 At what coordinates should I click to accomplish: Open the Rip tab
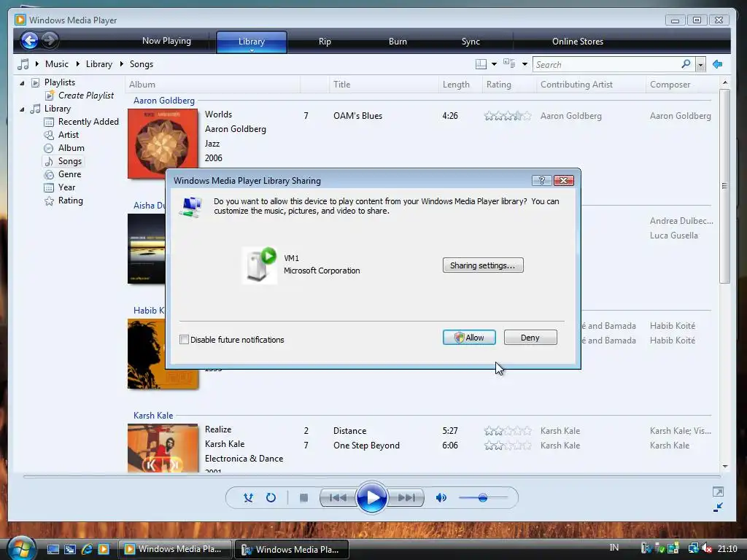tap(325, 42)
